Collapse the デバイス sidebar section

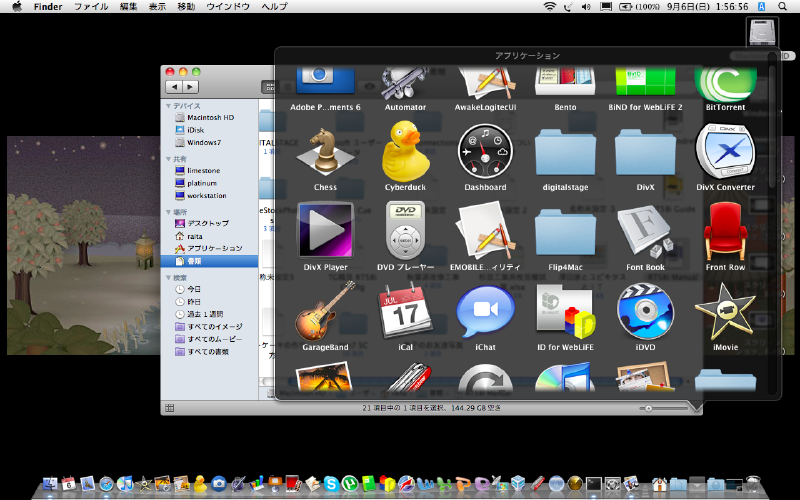[168, 106]
